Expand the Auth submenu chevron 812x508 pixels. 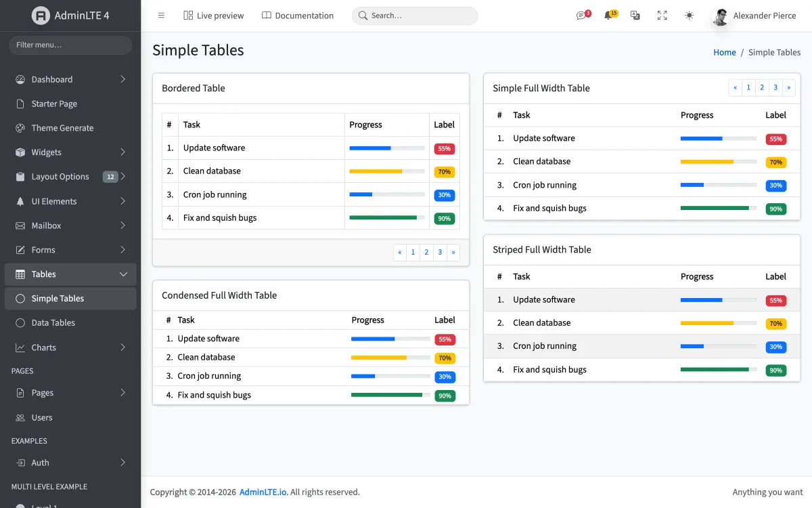click(123, 463)
